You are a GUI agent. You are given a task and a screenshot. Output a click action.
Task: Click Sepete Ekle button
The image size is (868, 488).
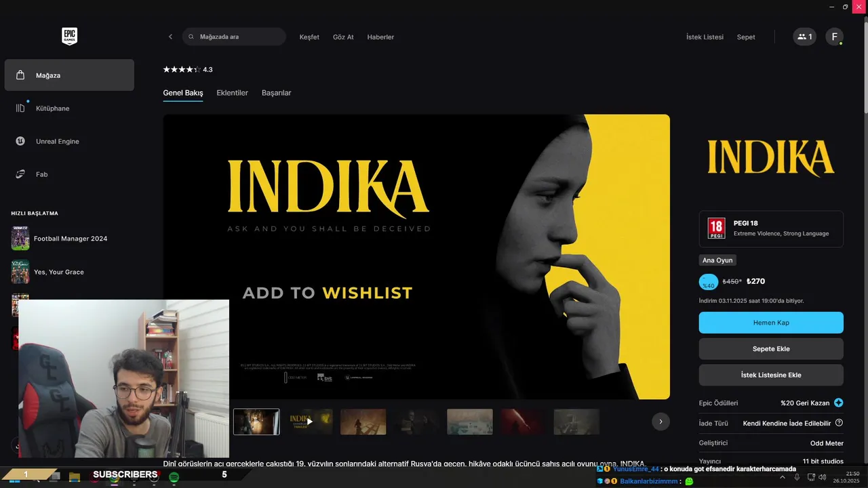tap(771, 348)
